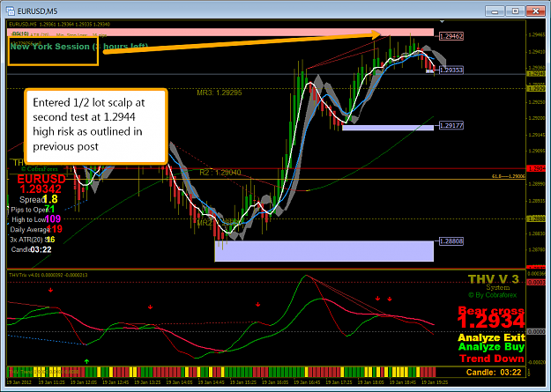This screenshot has width=551, height=392.
Task: Click the 19 Jan 14:05 time axis label
Action: click(179, 381)
